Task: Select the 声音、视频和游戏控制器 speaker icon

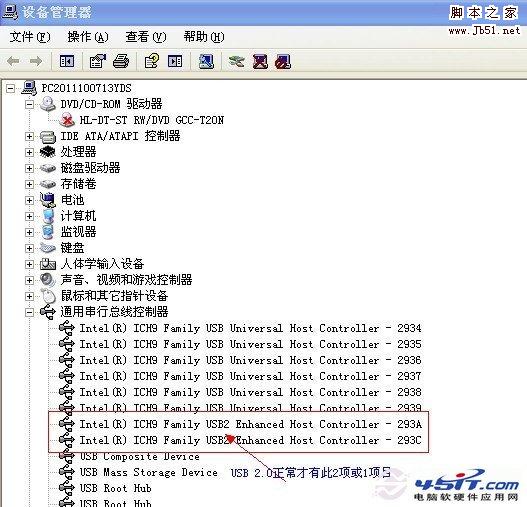Action: pos(48,280)
